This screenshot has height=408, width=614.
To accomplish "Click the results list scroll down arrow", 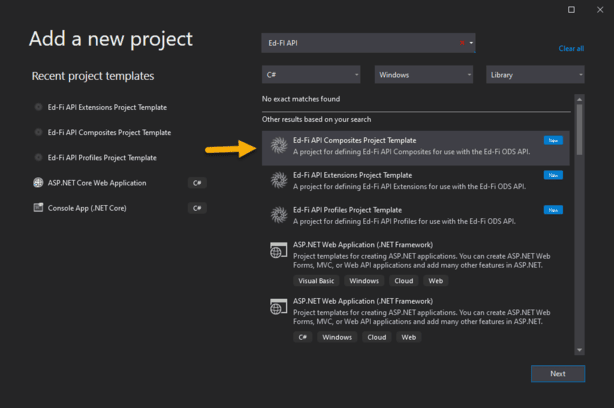I will [580, 350].
